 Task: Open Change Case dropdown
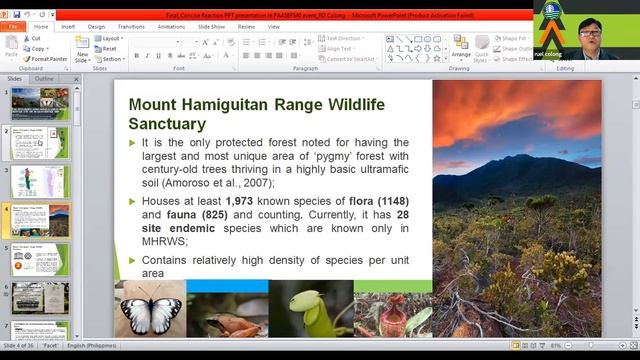(x=209, y=56)
